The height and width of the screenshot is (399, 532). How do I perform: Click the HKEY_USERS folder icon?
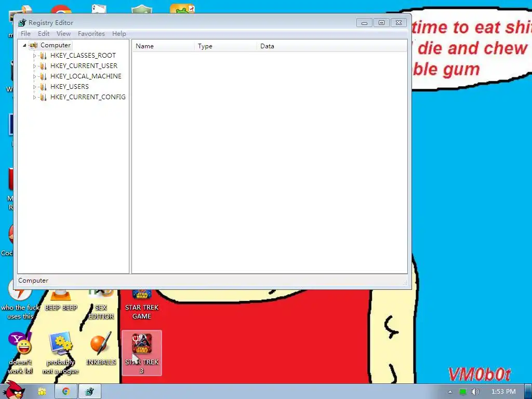click(x=44, y=87)
